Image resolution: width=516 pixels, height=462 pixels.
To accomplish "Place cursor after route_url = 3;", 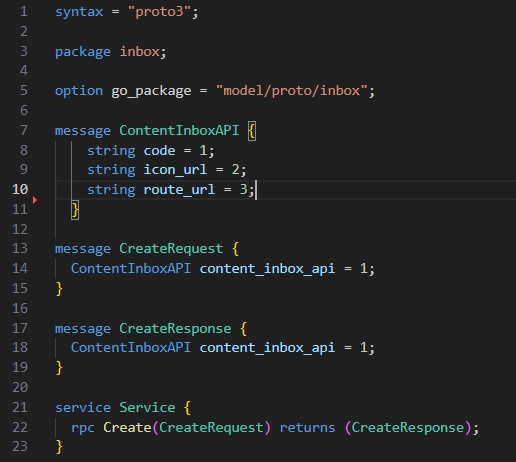I will [256, 190].
